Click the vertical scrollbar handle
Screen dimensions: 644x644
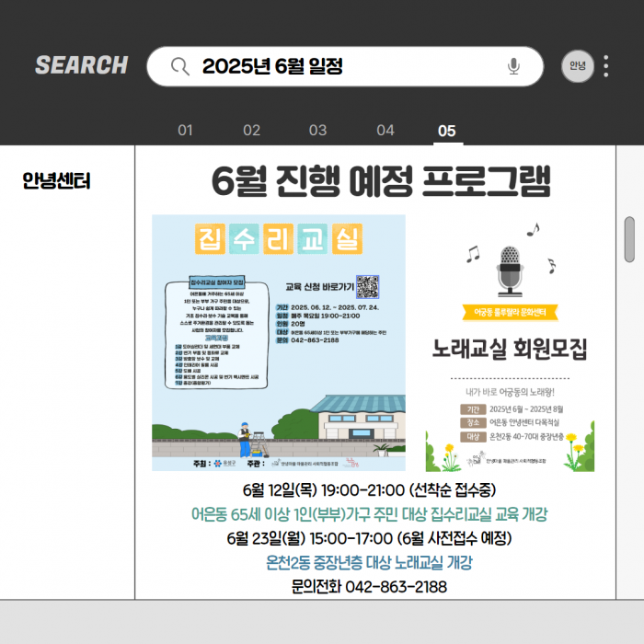[629, 239]
